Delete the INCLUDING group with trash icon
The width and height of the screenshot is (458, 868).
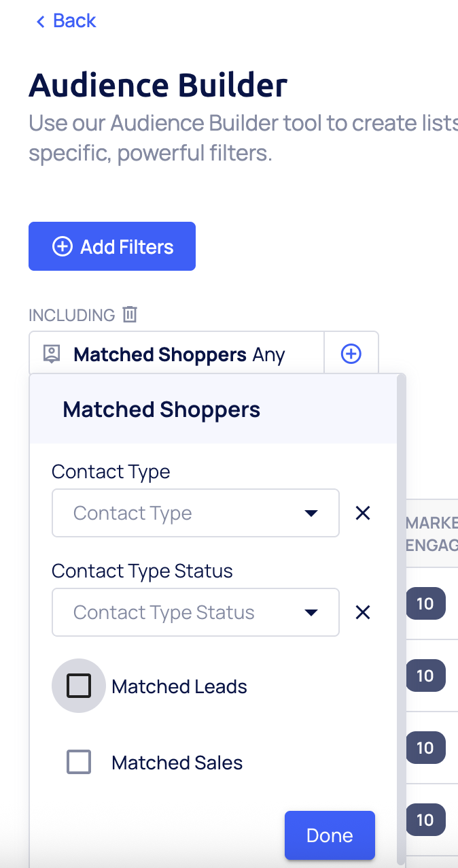click(130, 314)
